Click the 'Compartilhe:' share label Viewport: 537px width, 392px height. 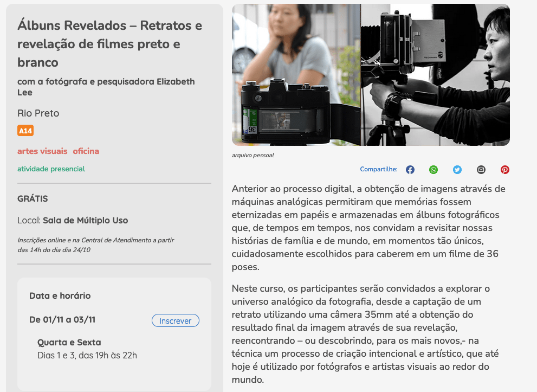379,170
